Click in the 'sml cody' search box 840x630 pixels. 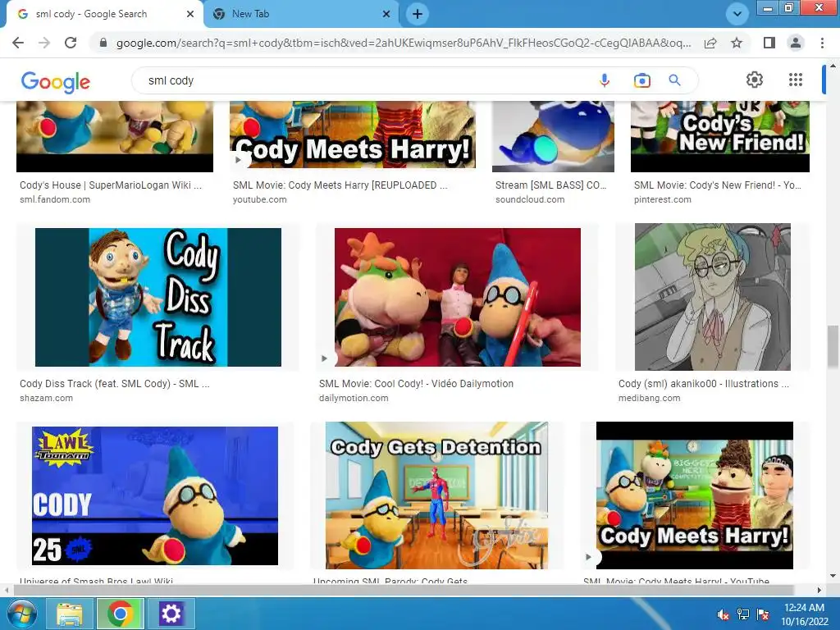[x=364, y=80]
